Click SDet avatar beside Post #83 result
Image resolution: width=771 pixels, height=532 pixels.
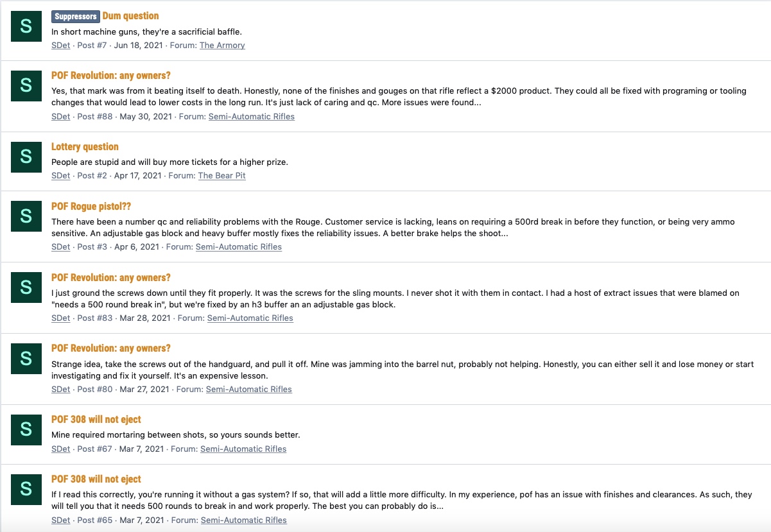(26, 287)
